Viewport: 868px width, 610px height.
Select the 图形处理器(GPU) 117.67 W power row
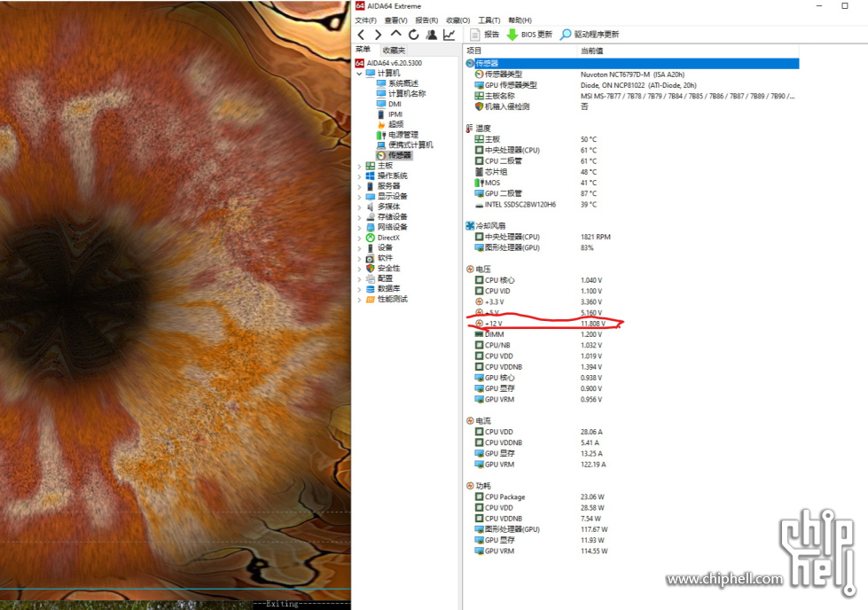pos(632,529)
